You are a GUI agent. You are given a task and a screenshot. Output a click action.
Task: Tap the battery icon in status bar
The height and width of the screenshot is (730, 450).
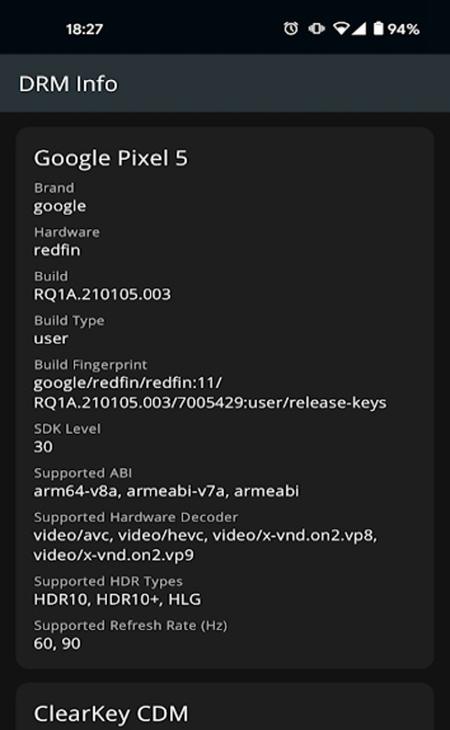[x=378, y=29]
